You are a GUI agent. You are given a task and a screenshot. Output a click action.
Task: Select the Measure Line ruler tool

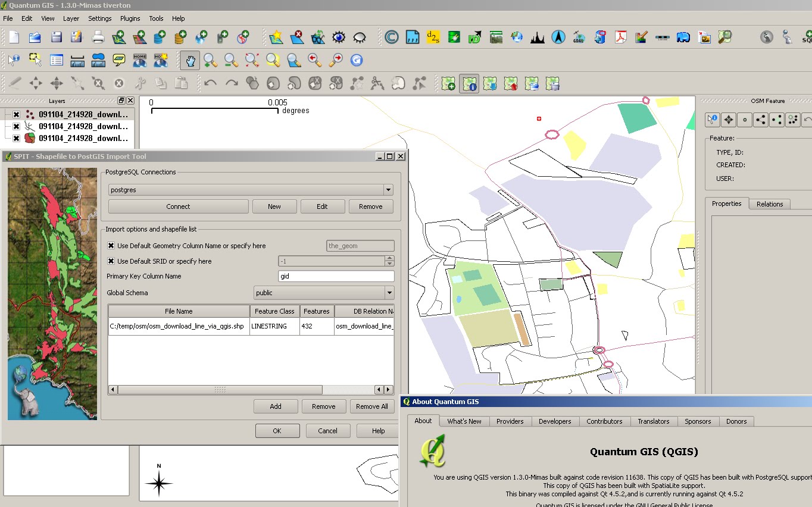click(x=77, y=60)
